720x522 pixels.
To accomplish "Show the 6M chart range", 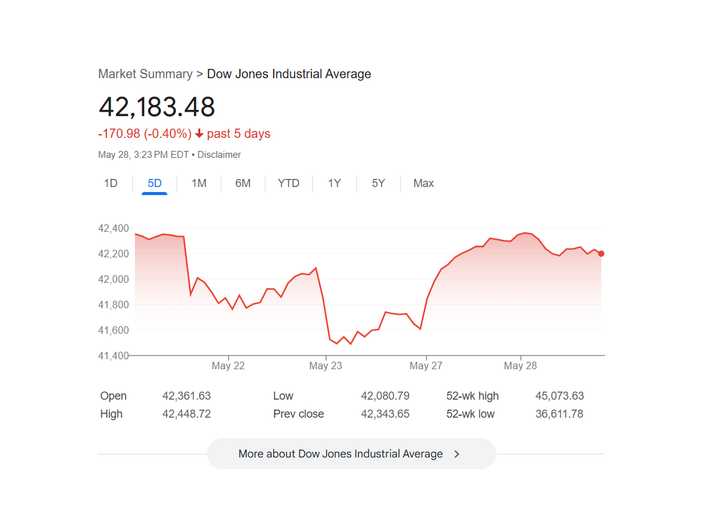I will 243,183.
